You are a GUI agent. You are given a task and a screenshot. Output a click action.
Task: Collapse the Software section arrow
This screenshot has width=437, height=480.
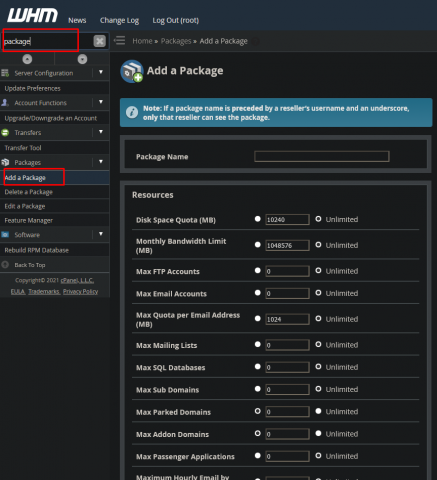point(101,234)
